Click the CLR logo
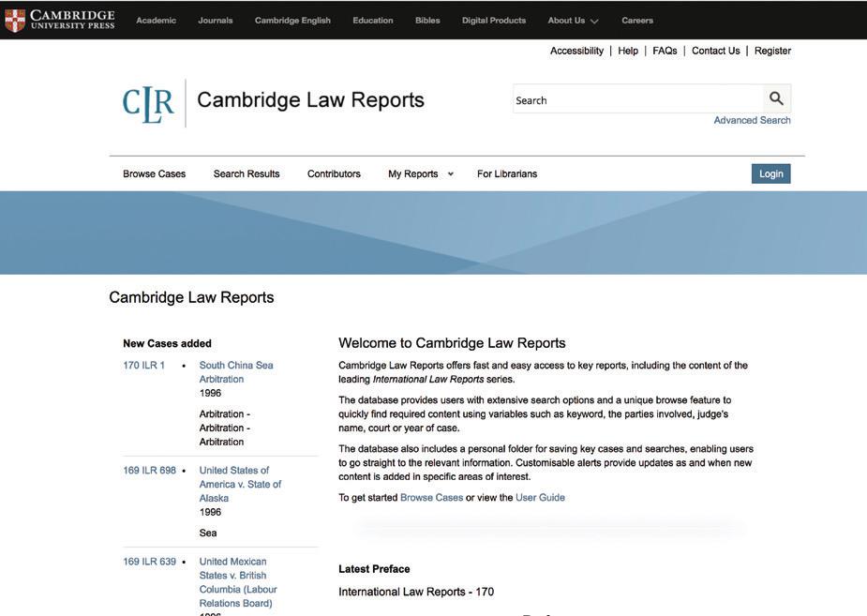 click(x=148, y=103)
